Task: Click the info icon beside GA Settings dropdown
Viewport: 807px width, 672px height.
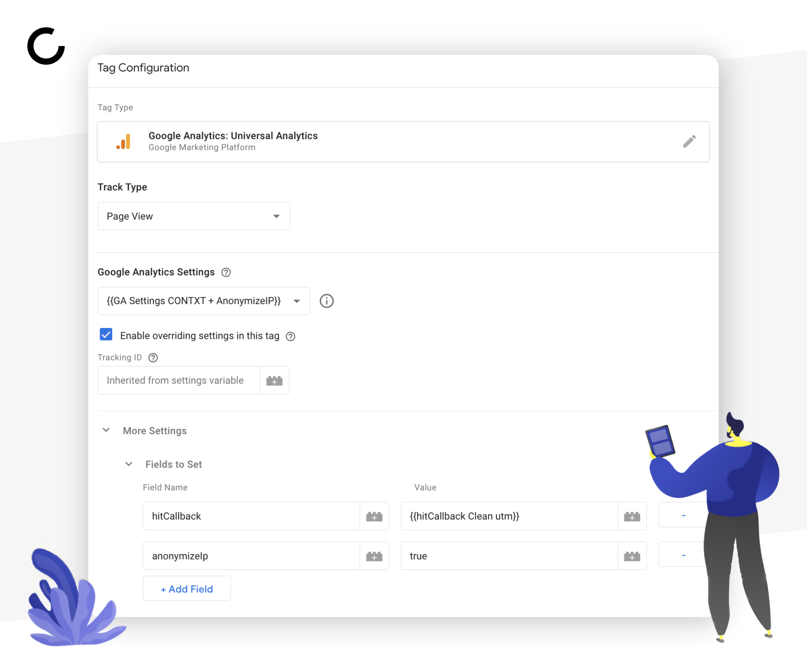Action: click(x=327, y=301)
